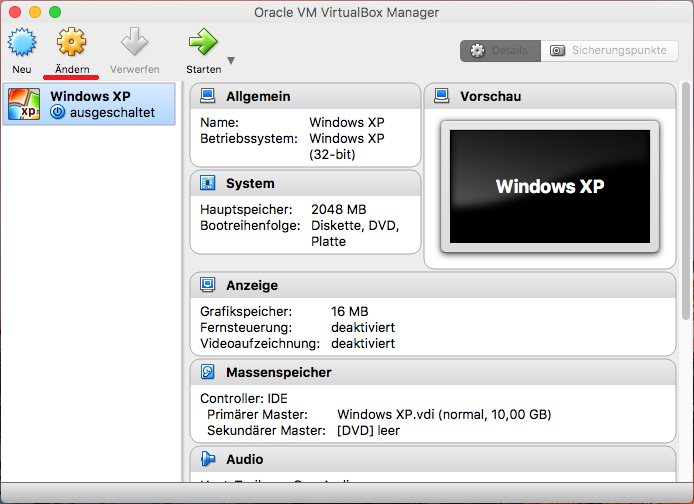Open the Massenspeicher section header

point(433,372)
